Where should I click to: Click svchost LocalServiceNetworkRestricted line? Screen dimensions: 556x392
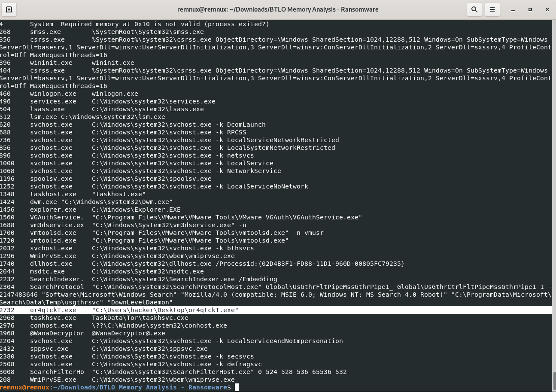point(170,140)
